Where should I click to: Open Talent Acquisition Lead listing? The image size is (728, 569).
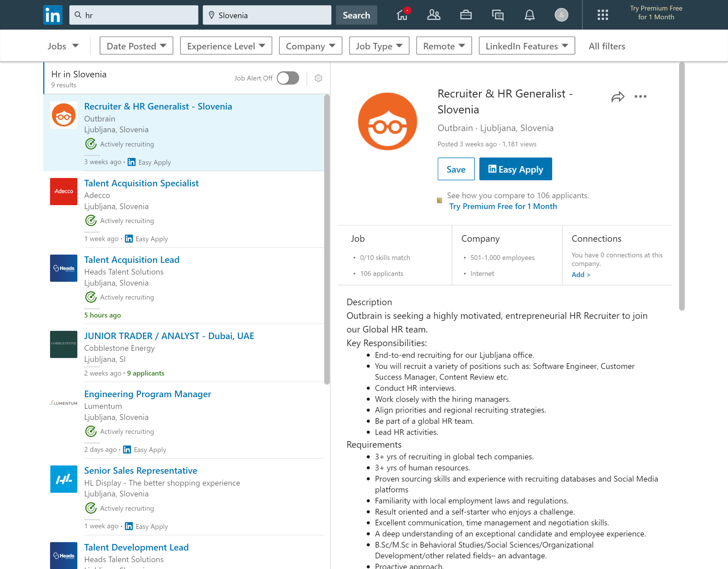(132, 259)
